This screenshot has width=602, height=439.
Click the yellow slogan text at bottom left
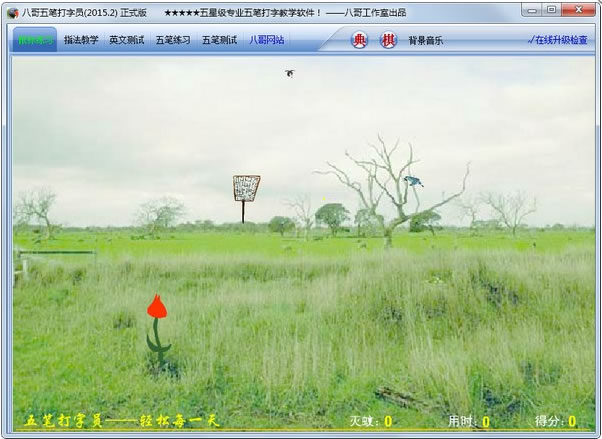click(121, 421)
